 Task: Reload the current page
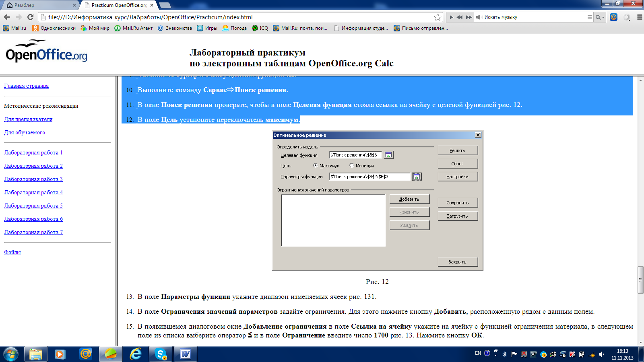[30, 17]
